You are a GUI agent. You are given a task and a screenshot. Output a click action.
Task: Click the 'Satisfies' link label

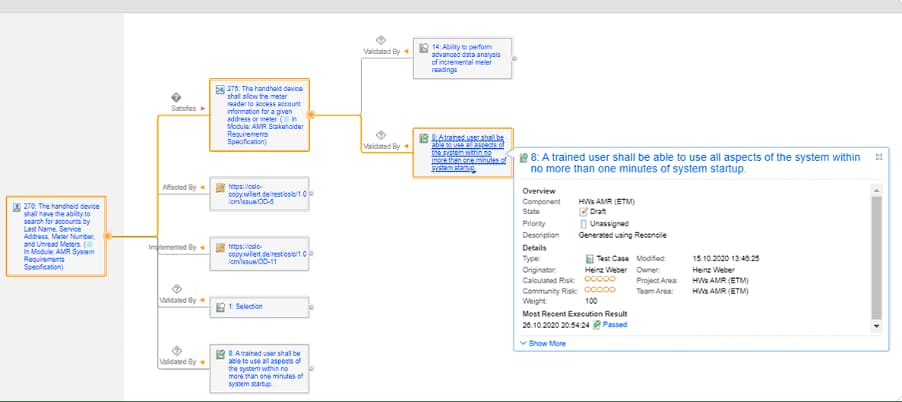[183, 108]
